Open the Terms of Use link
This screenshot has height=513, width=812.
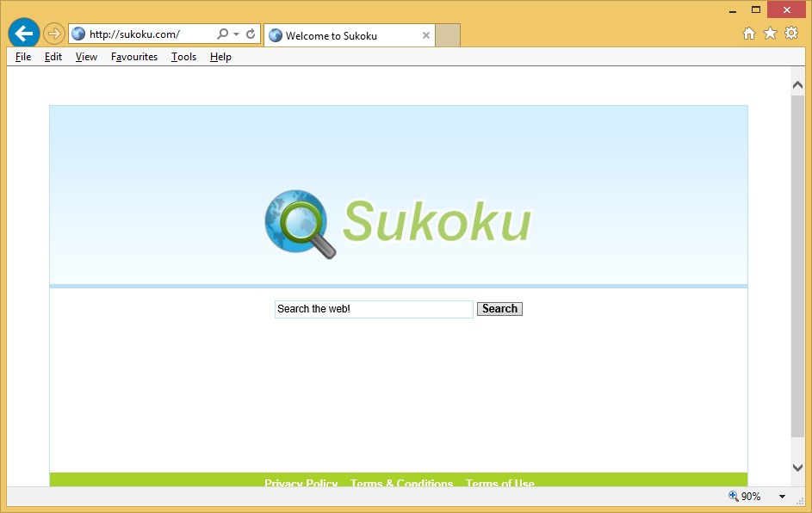499,483
